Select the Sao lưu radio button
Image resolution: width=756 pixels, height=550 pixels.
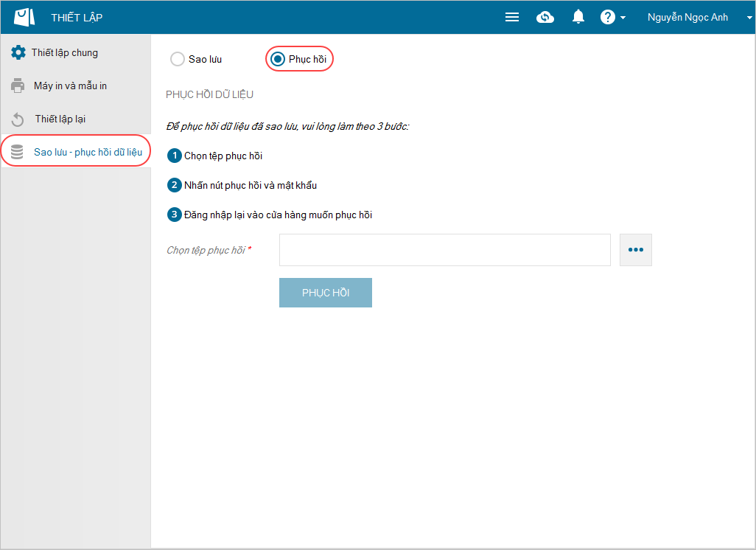click(178, 59)
